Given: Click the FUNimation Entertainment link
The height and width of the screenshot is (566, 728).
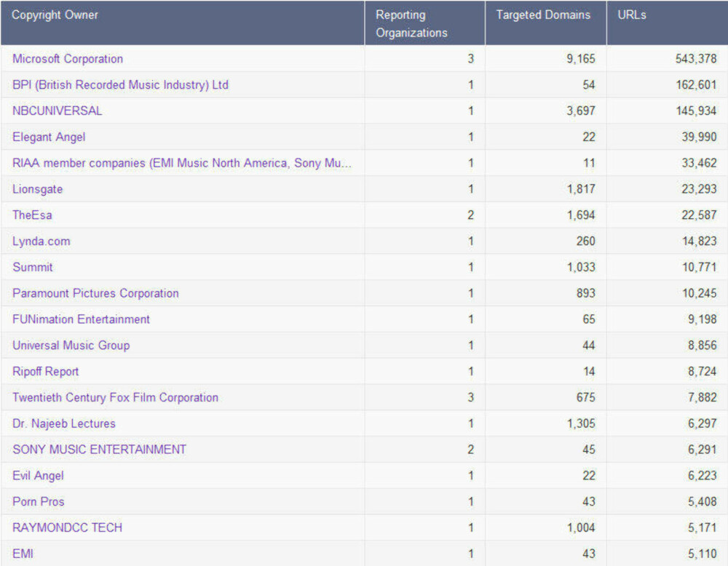Looking at the screenshot, I should point(82,319).
